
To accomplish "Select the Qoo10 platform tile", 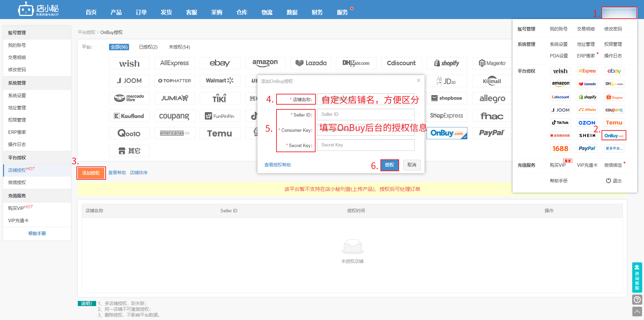I will [129, 133].
